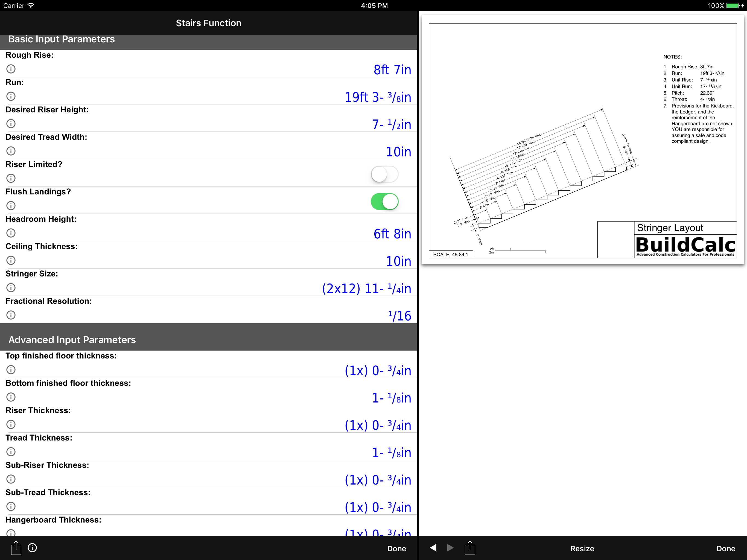Tap the info icon under Desired Riser Height

(x=11, y=124)
